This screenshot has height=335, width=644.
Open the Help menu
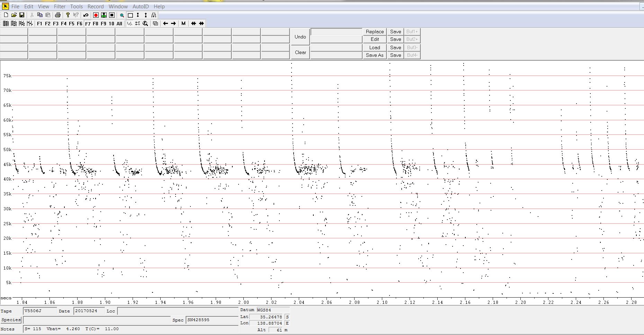[x=159, y=6]
